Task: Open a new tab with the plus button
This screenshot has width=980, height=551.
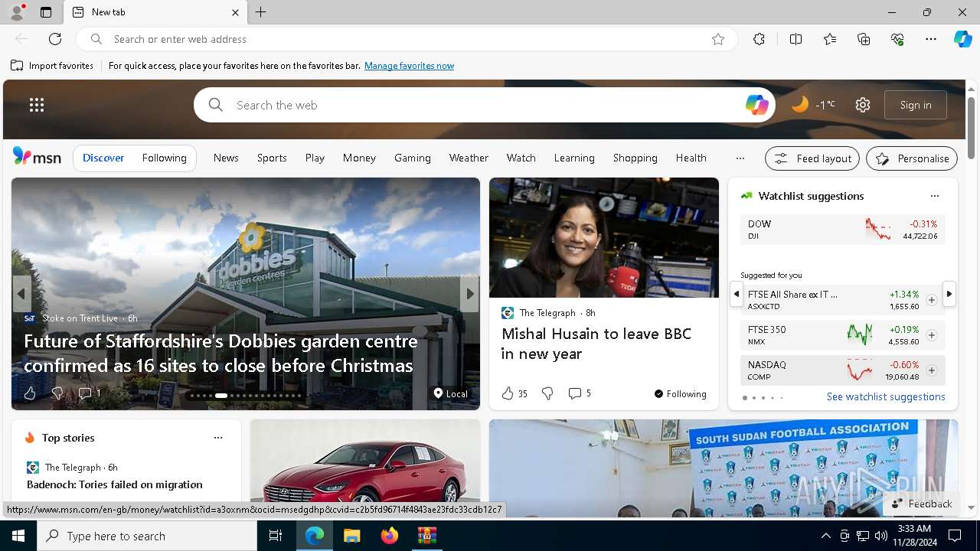Action: tap(261, 12)
